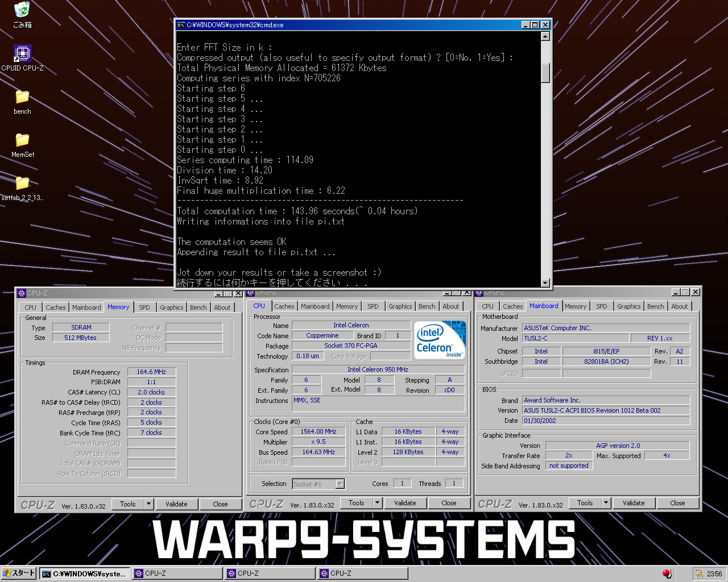Expand the Socket #1 selection combo box
Image resolution: width=728 pixels, height=582 pixels.
coord(340,484)
